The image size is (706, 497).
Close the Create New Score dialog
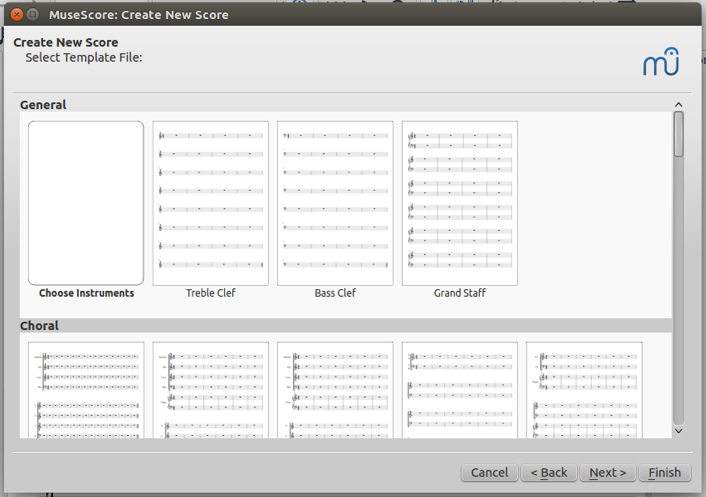pos(17,15)
